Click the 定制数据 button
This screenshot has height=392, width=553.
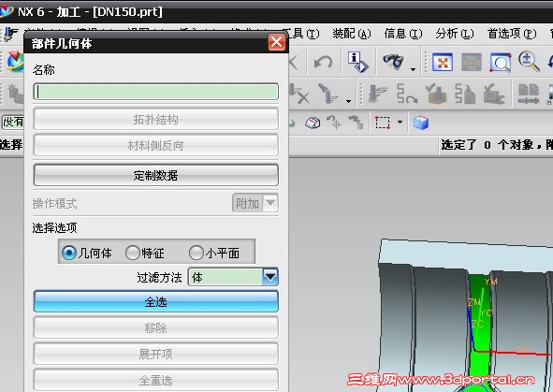click(156, 175)
